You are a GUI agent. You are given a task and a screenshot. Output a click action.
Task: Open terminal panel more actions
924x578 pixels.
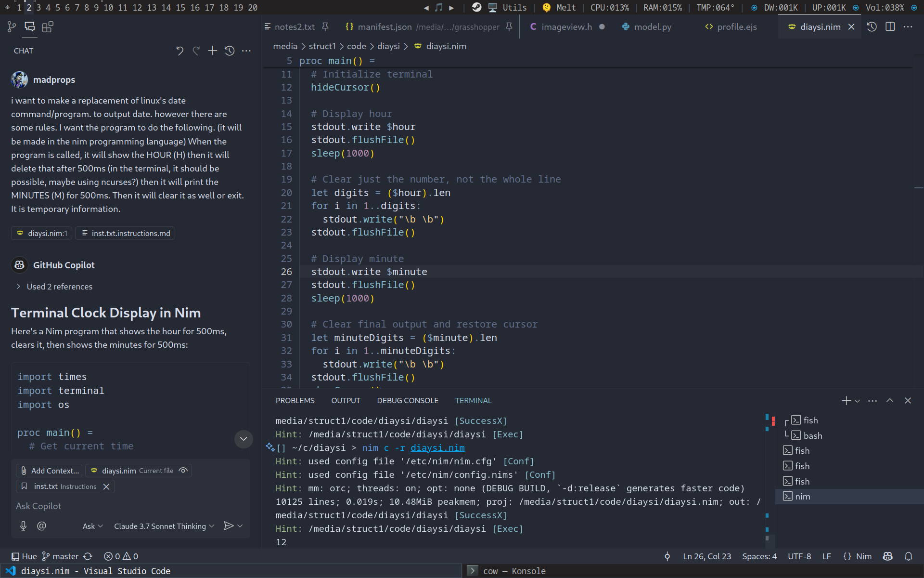[873, 401]
